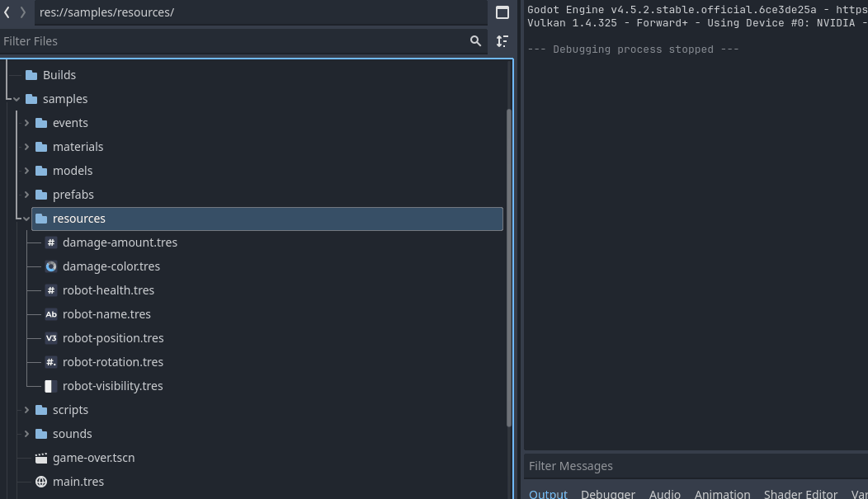Go forward in FileSystem history
Screen dimensions: 868x499
point(23,12)
